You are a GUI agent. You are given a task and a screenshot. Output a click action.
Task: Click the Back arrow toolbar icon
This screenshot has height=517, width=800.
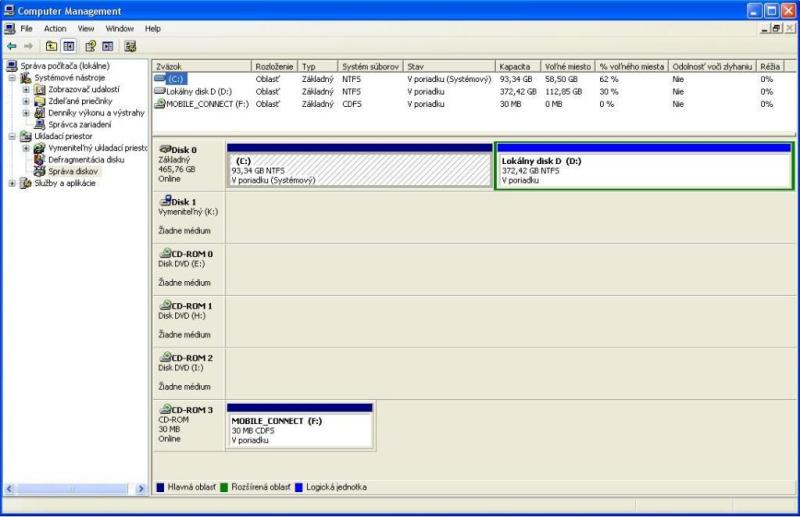11,46
